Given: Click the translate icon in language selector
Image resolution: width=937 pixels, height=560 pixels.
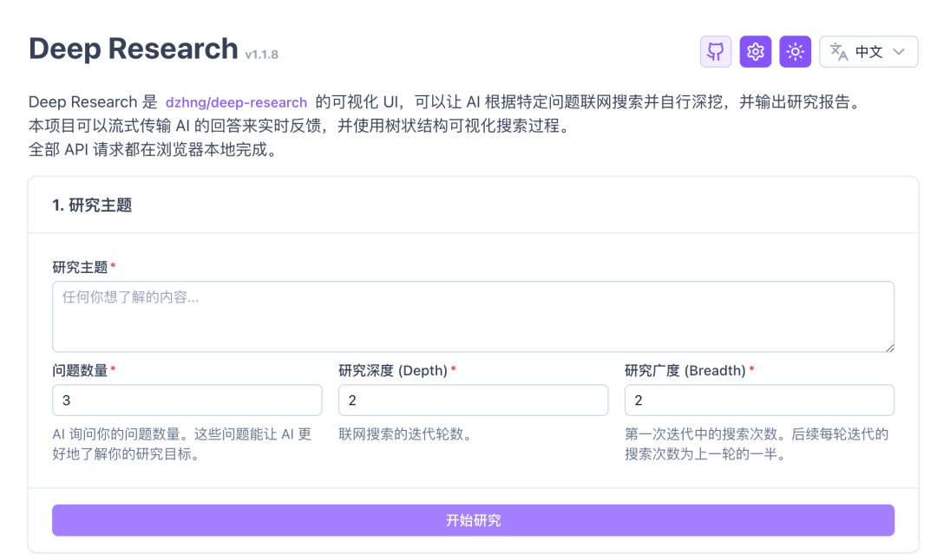Looking at the screenshot, I should 839,52.
